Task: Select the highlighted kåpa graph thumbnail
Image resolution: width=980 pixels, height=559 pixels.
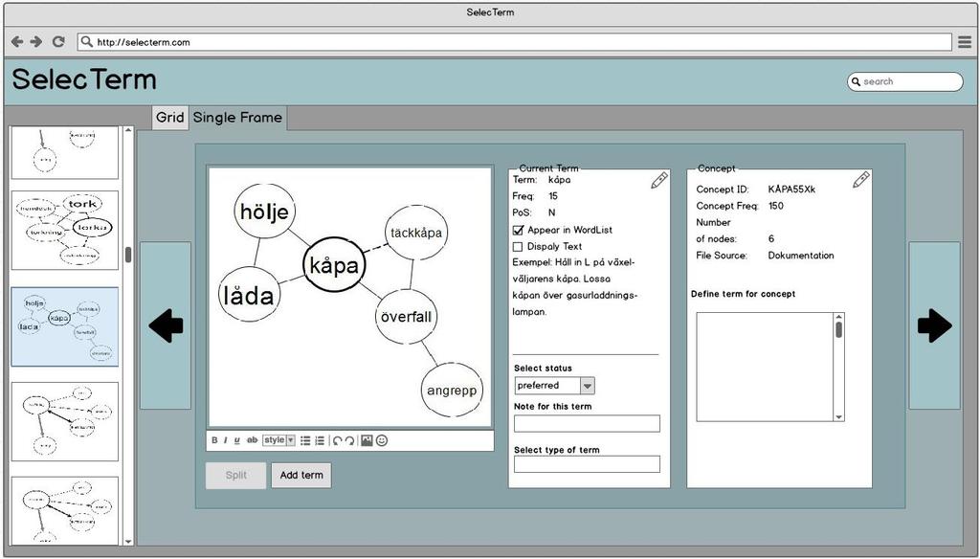Action: (x=65, y=327)
